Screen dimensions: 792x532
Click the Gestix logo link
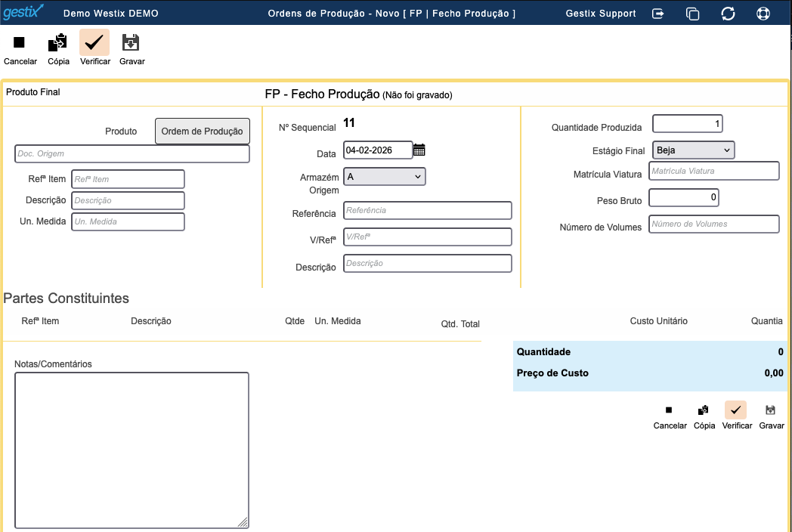(x=23, y=13)
